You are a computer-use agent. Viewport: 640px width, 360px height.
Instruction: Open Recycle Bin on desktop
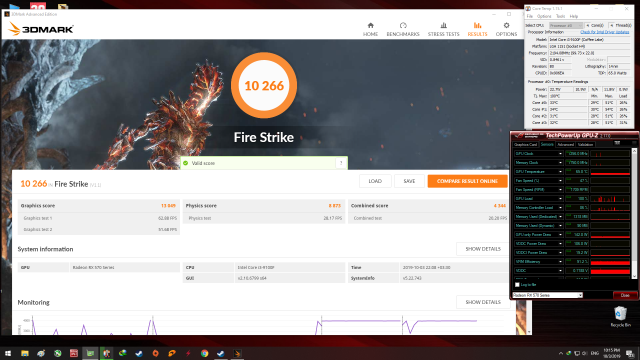tap(620, 317)
